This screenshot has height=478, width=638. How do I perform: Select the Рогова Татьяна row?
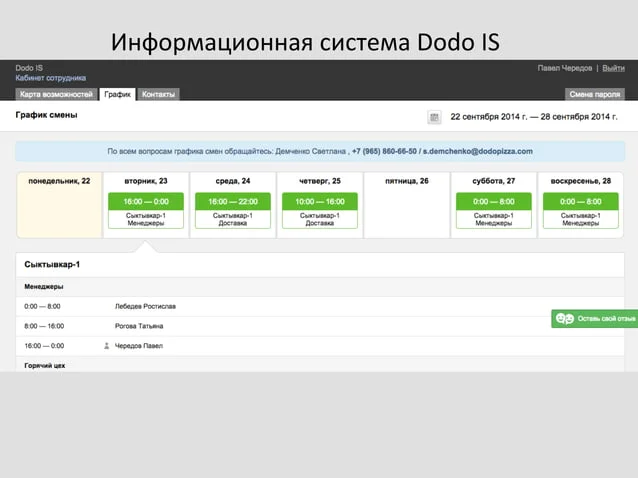320,326
